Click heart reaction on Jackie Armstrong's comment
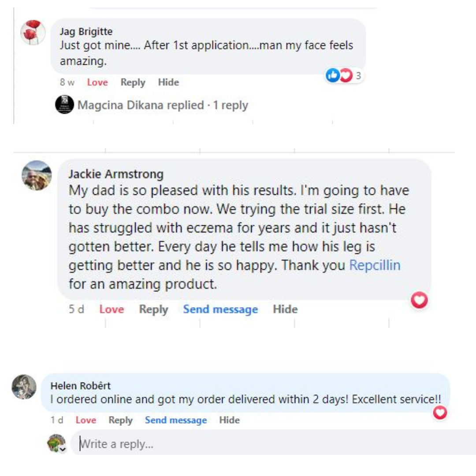This screenshot has width=476, height=476. [419, 300]
